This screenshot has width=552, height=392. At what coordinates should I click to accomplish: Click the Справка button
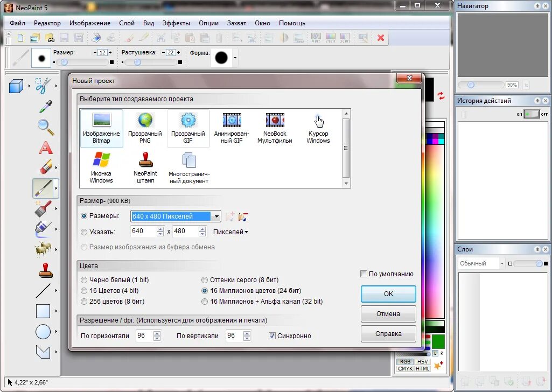coord(388,334)
